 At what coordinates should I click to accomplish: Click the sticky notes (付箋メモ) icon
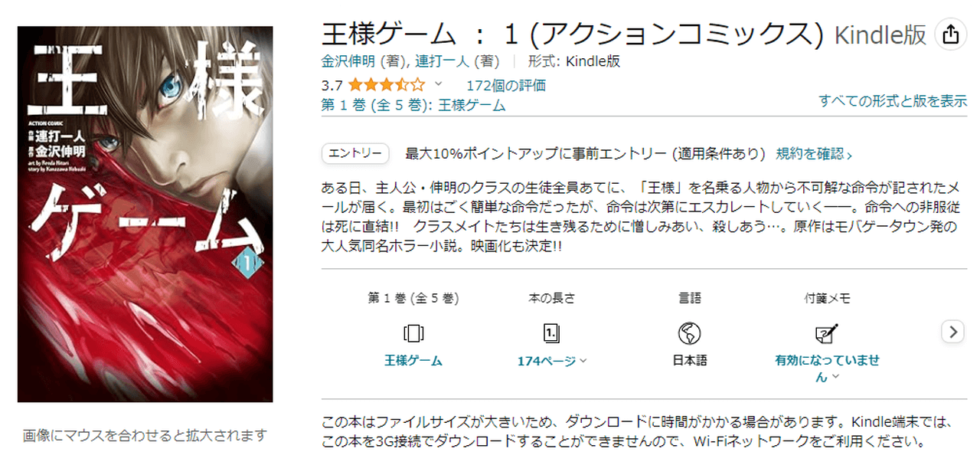[x=827, y=333]
